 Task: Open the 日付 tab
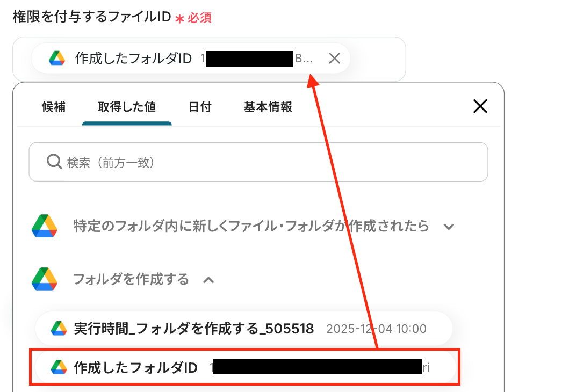[200, 107]
